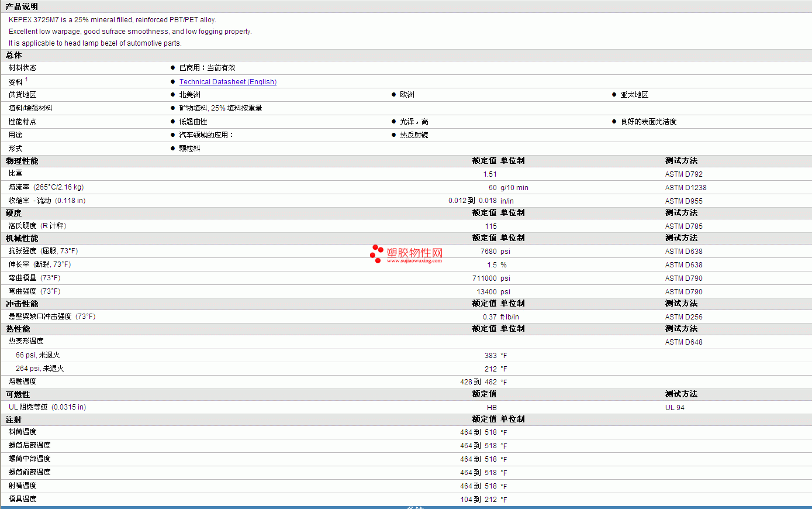Screen dimensions: 812x509
Task: Select the 螺筒后部温度 row label
Action: point(29,445)
